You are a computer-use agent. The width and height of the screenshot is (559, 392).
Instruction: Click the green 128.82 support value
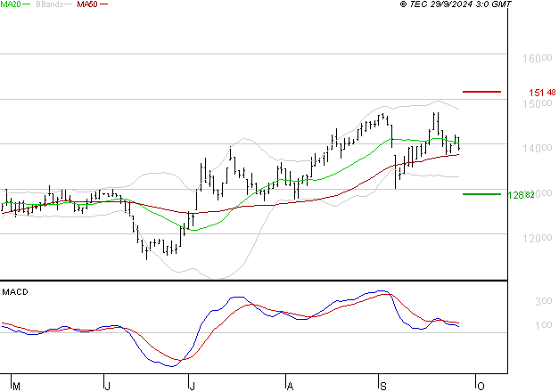click(x=521, y=195)
